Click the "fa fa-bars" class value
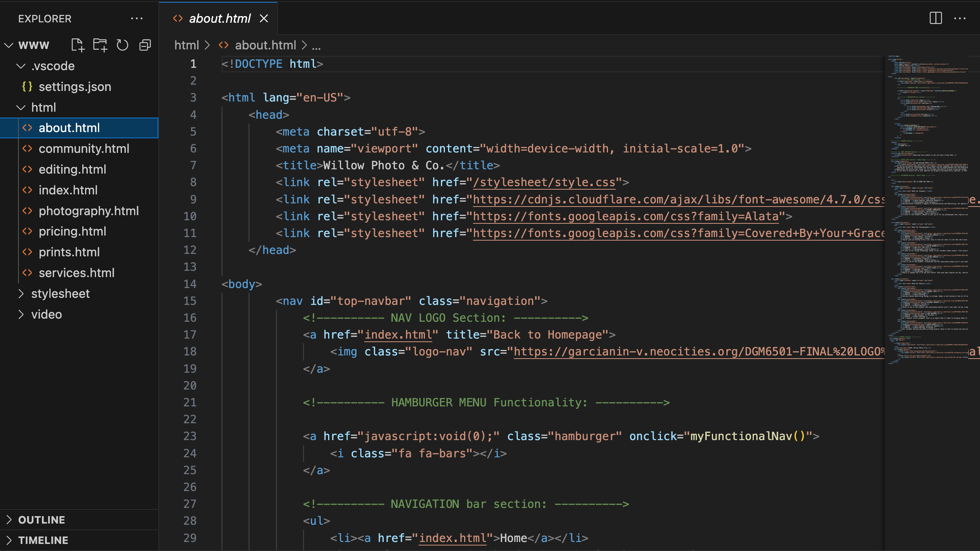 (432, 453)
